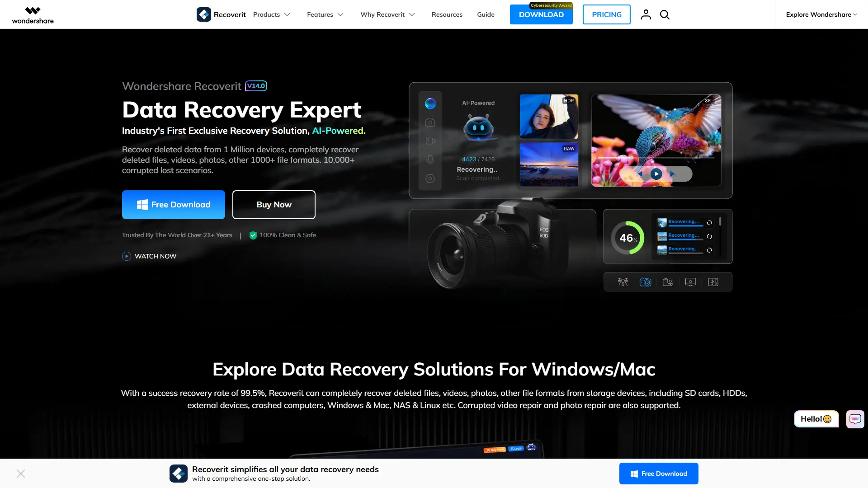Click refresh icon on second Recovering row
Screen dimensions: 868x488
click(709, 236)
